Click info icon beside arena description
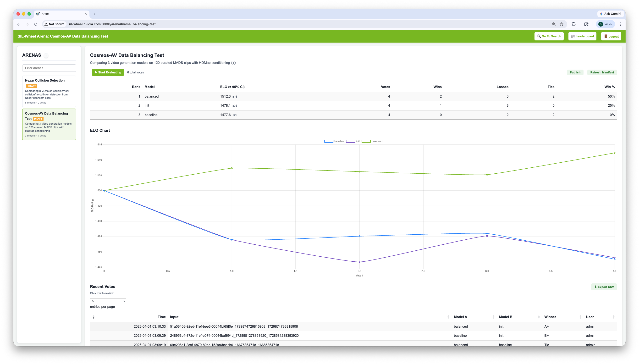 coord(233,63)
